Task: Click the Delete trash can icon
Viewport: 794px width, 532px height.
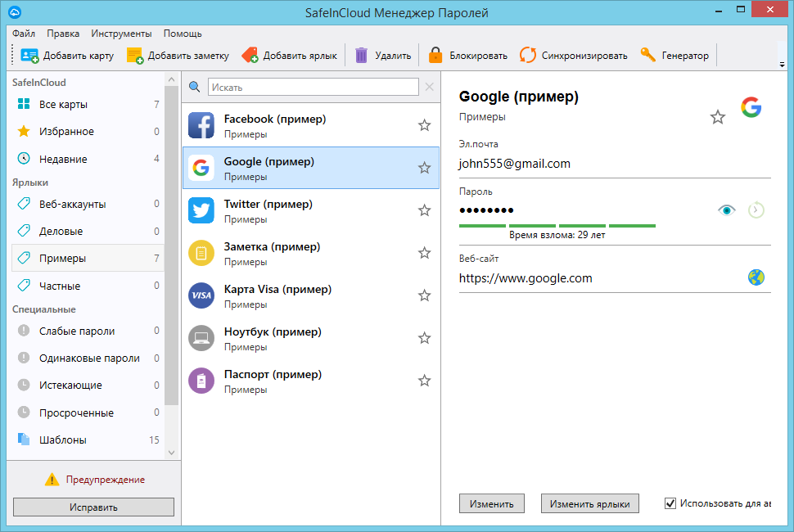Action: [x=362, y=56]
